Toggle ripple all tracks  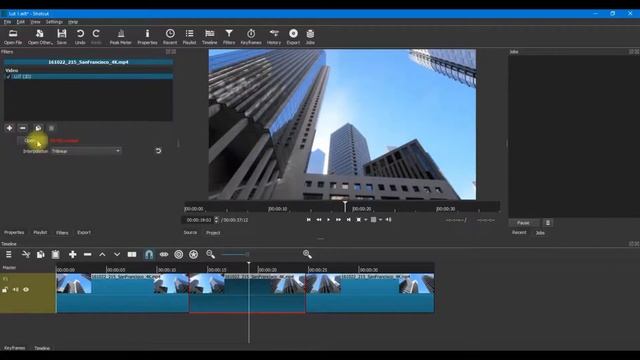tap(193, 254)
